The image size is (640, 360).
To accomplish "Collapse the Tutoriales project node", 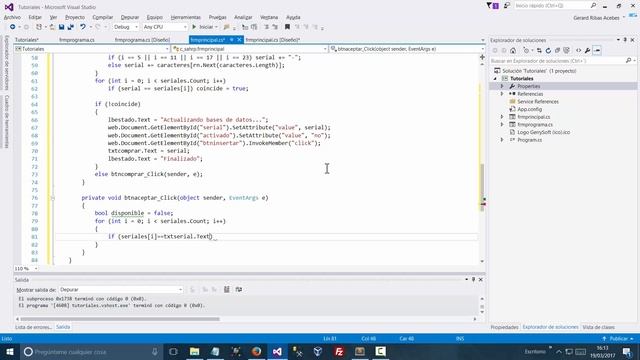I will coord(496,78).
